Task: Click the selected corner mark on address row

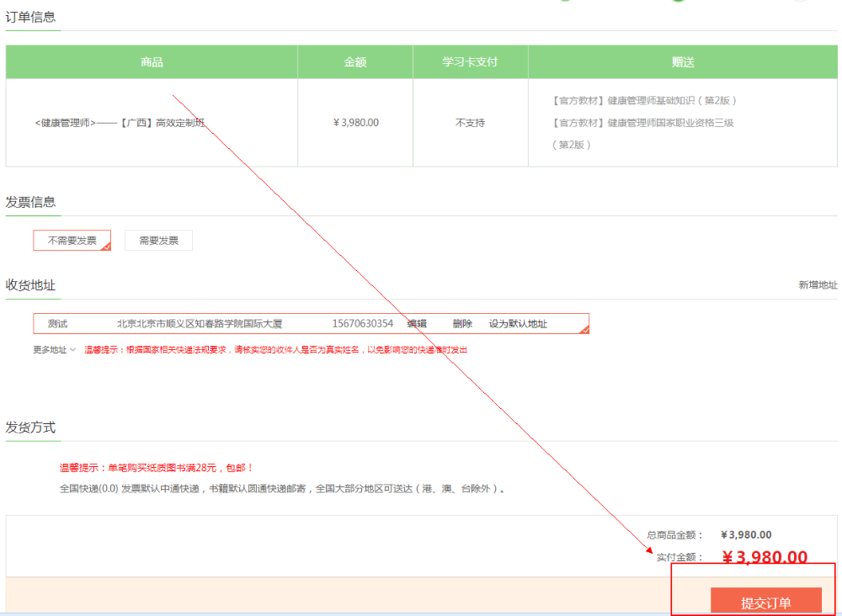Action: click(584, 330)
